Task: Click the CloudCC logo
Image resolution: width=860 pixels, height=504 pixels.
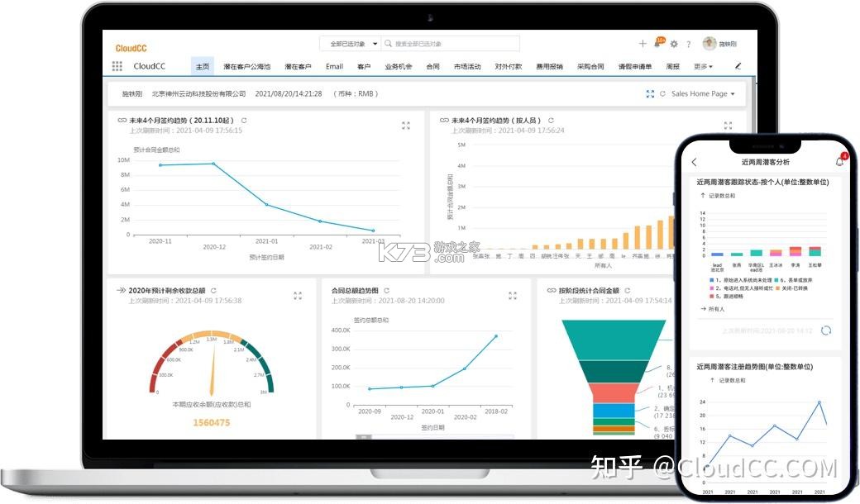Action: 131,48
